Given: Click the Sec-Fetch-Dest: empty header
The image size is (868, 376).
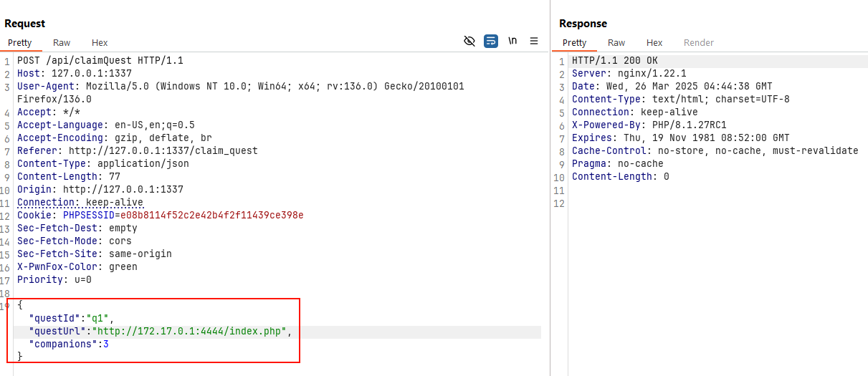Looking at the screenshot, I should coord(77,228).
